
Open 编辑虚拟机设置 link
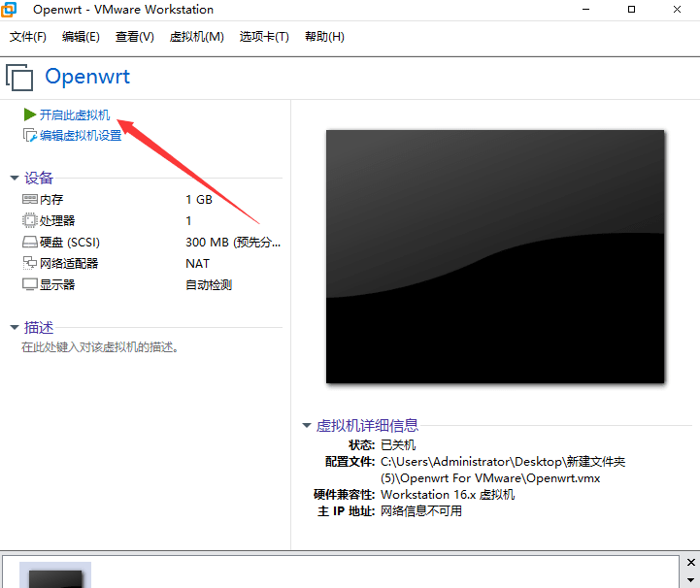point(81,136)
